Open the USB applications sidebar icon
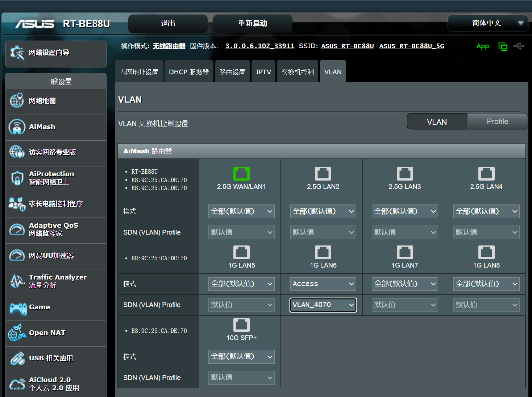The height and width of the screenshot is (397, 532). 17,358
